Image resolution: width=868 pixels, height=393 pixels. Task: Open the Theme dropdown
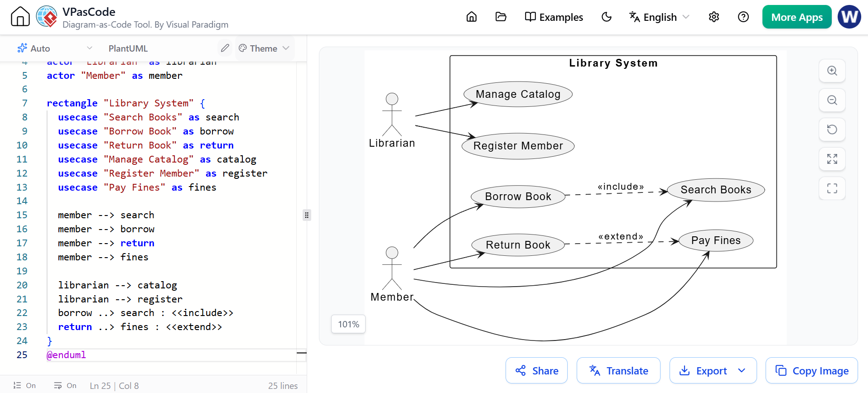[264, 48]
